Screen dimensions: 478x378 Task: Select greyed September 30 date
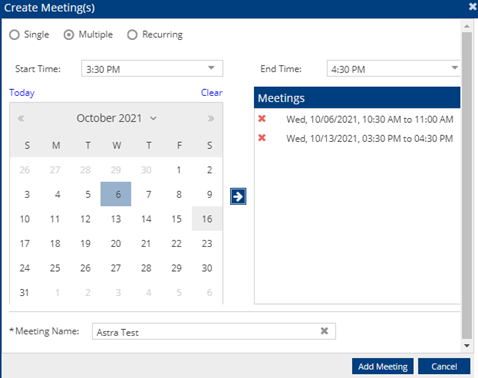(x=146, y=170)
